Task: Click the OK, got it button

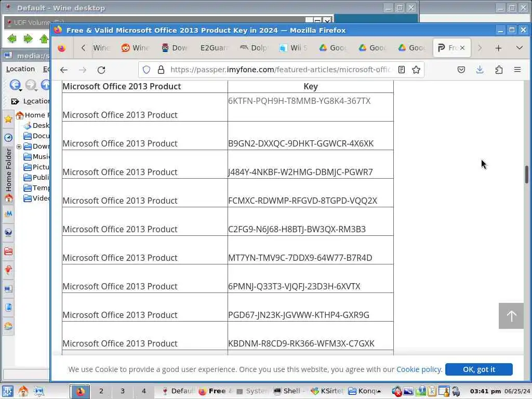Action: point(478,369)
